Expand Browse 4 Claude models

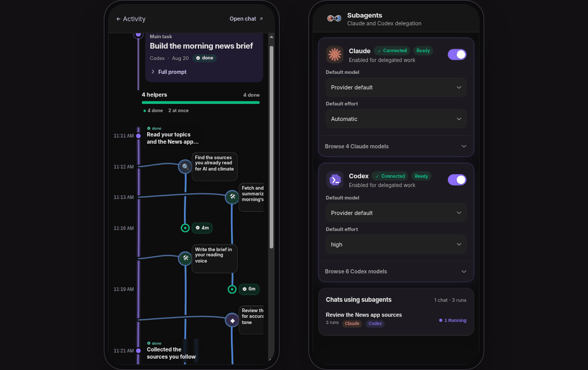tap(396, 146)
